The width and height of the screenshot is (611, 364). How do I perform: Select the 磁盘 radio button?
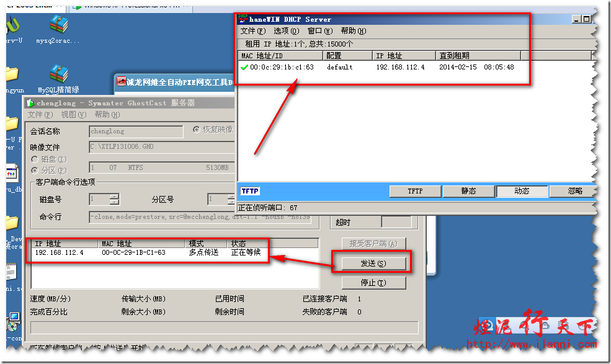[x=35, y=159]
